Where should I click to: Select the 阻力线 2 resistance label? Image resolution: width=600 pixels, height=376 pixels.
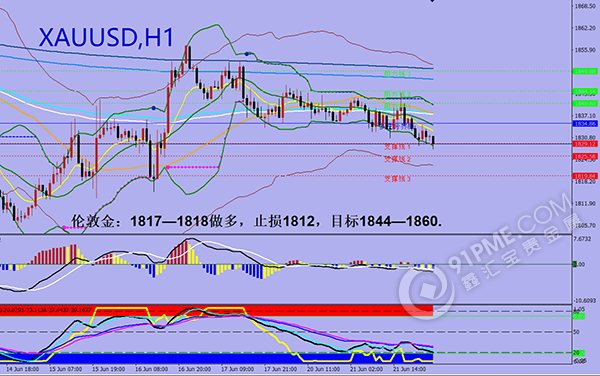(397, 93)
